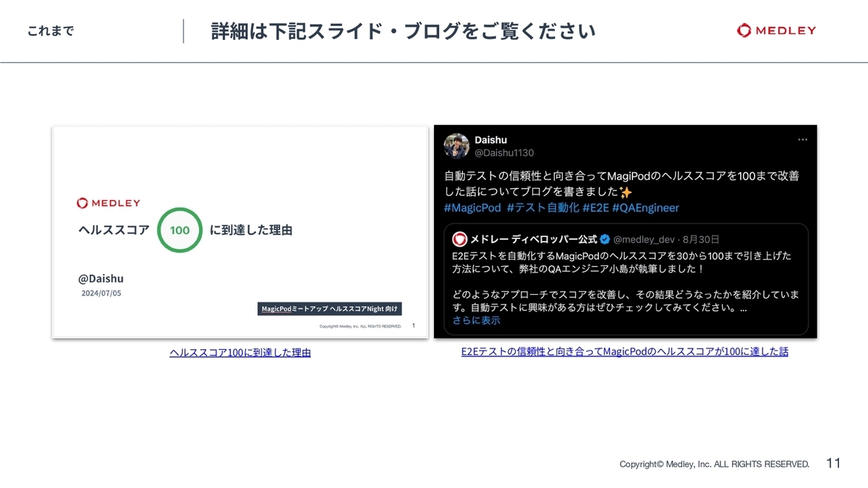The height and width of the screenshot is (488, 868).
Task: Click the #QAEngineer hashtag
Action: 646,207
